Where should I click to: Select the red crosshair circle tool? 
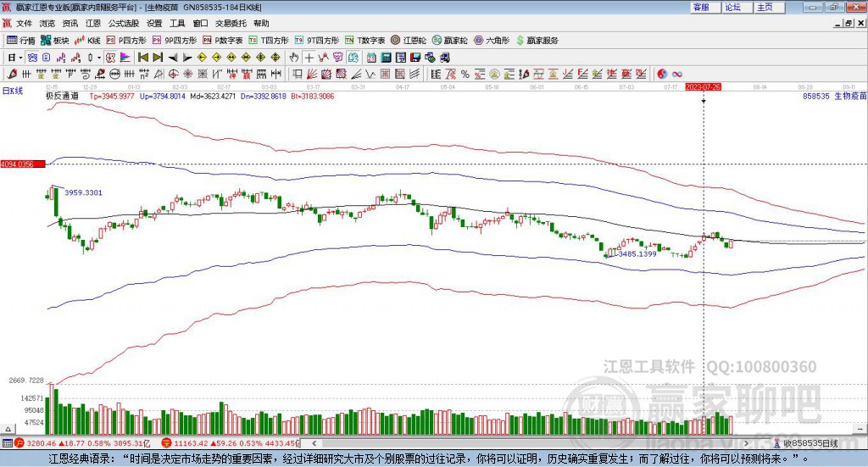173,74
